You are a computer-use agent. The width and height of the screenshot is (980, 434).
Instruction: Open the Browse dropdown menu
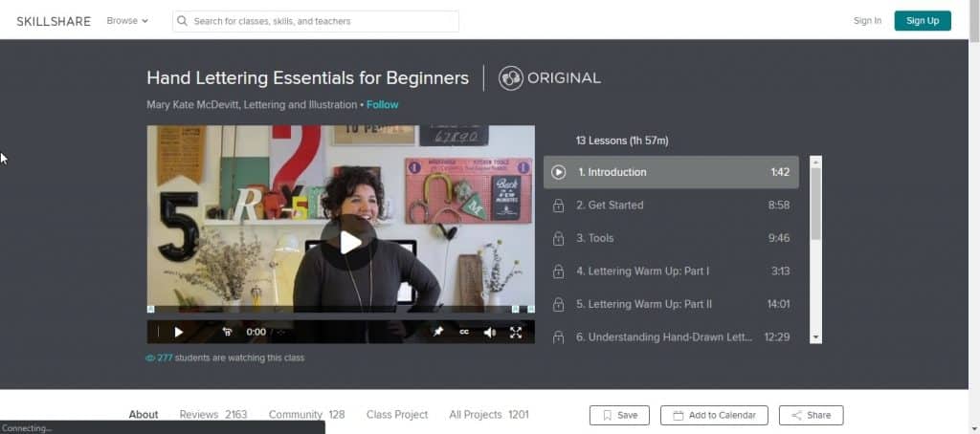127,21
